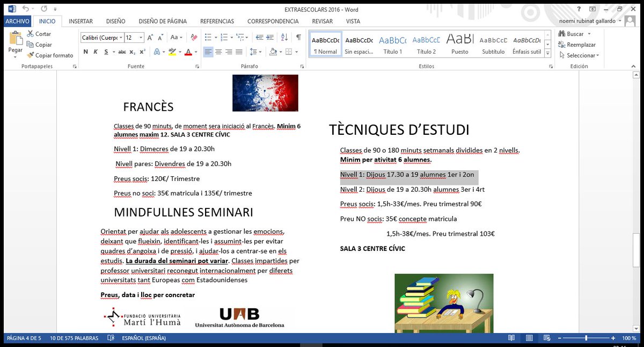
Task: Decrease paragraph indent
Action: pos(260,38)
